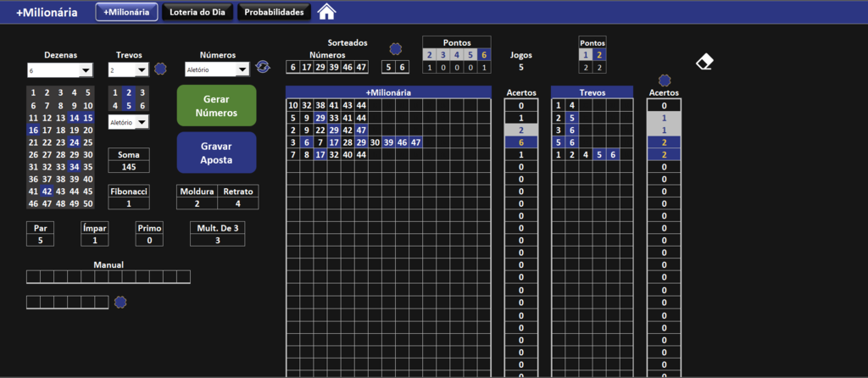
Task: Click the Ímpar count value
Action: click(95, 240)
